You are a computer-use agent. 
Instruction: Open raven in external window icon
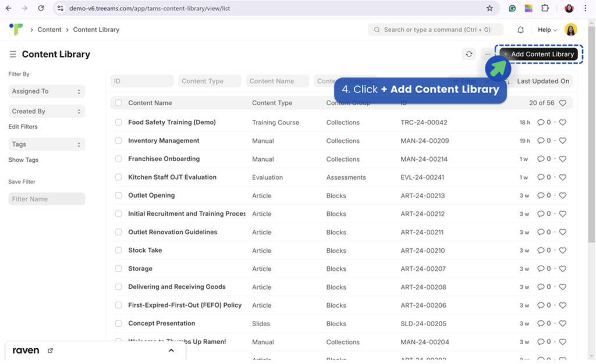click(50, 351)
